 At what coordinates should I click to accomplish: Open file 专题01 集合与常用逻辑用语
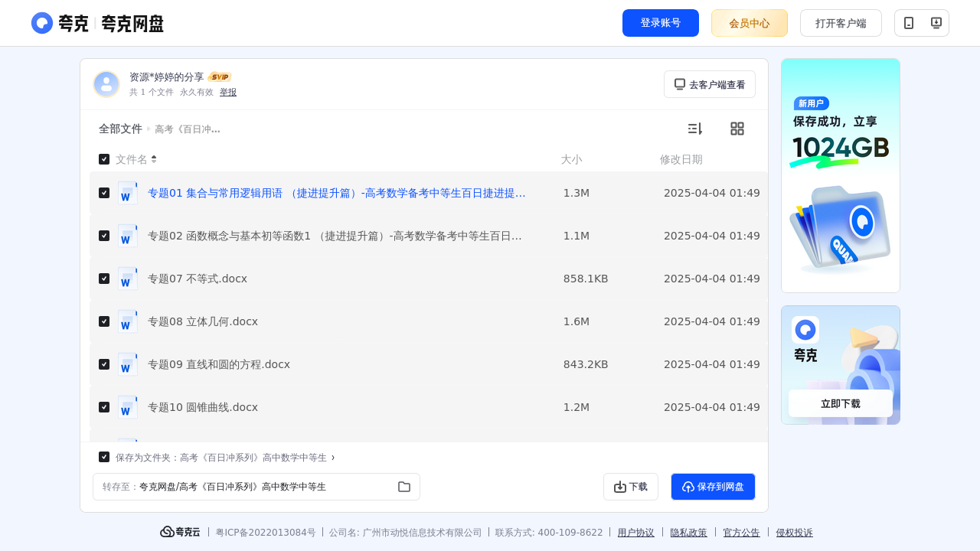click(337, 193)
